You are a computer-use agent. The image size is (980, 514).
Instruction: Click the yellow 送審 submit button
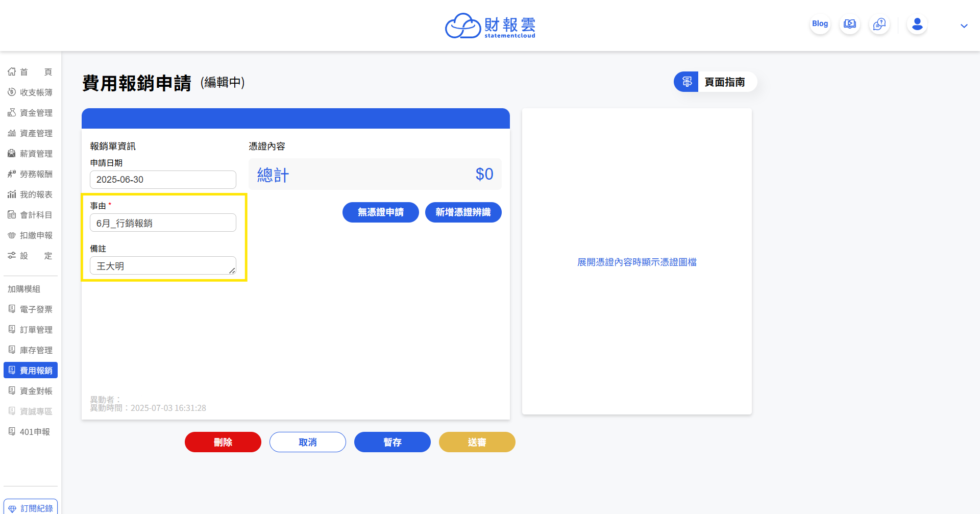click(x=477, y=442)
